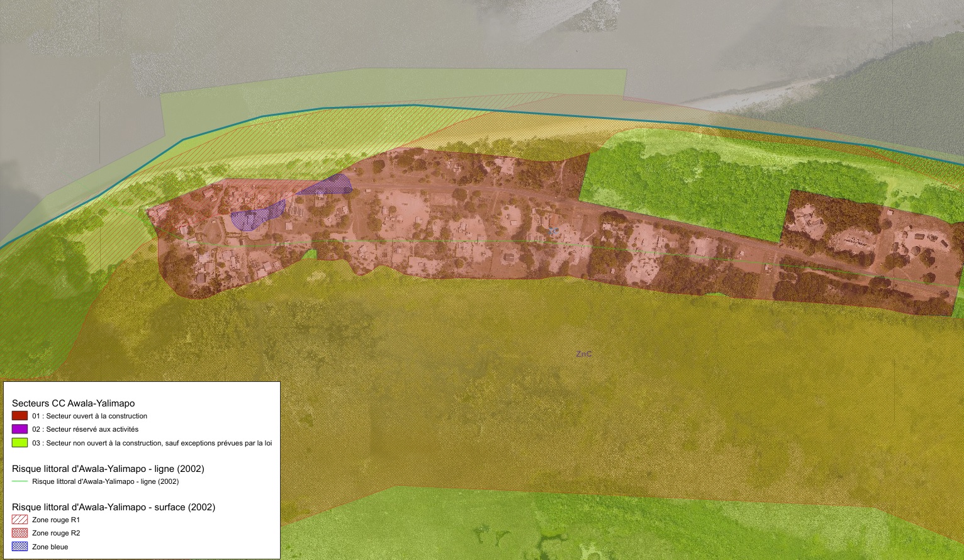Image resolution: width=964 pixels, height=560 pixels.
Task: Click the 'ligne (2002)' legend section heading
Action: coord(108,469)
